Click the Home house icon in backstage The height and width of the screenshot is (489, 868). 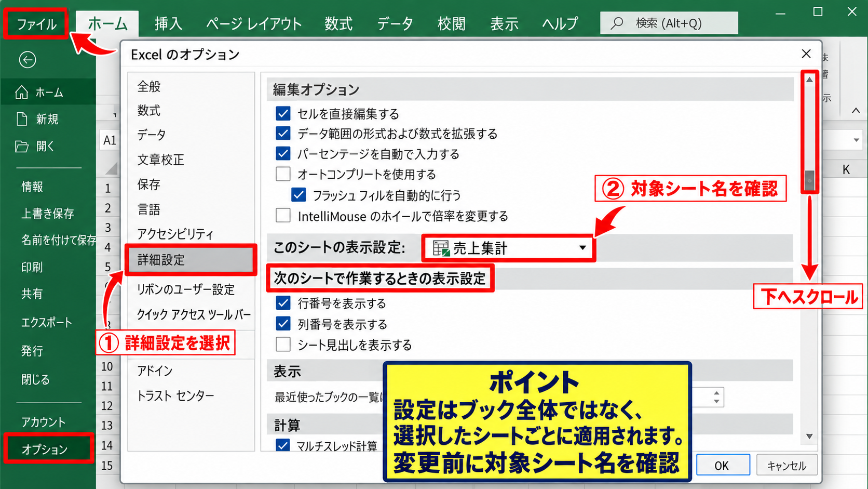pyautogui.click(x=22, y=92)
